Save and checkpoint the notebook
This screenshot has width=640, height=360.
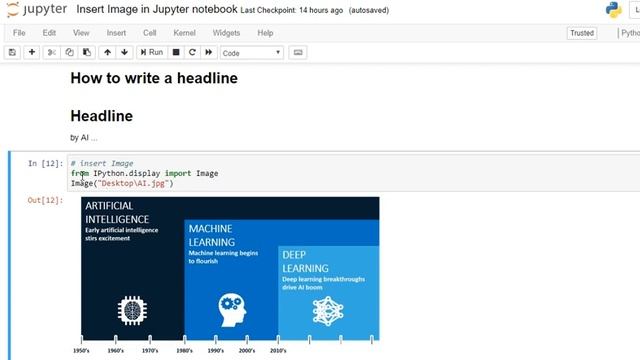pos(12,52)
